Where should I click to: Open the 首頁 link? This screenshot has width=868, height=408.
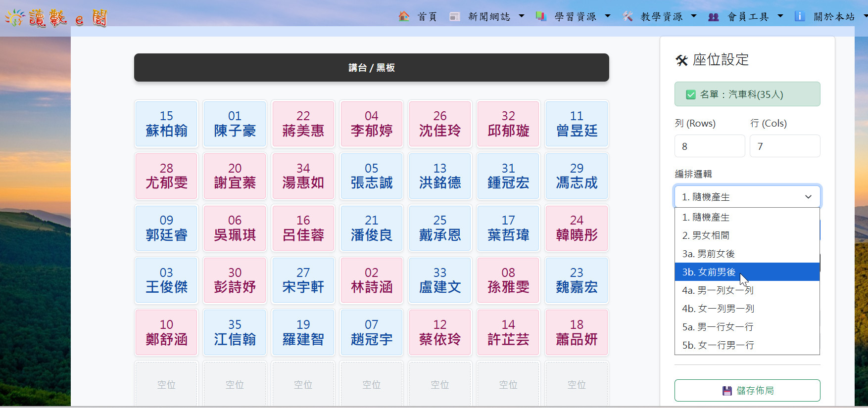[x=427, y=17]
